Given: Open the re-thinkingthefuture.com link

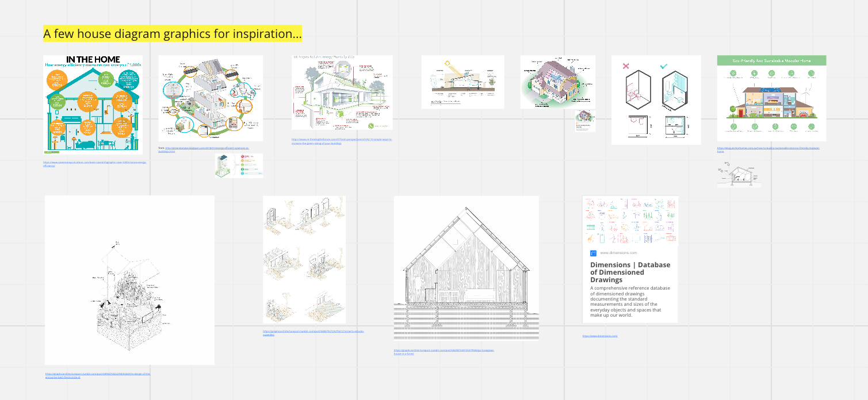Looking at the screenshot, I should 342,141.
